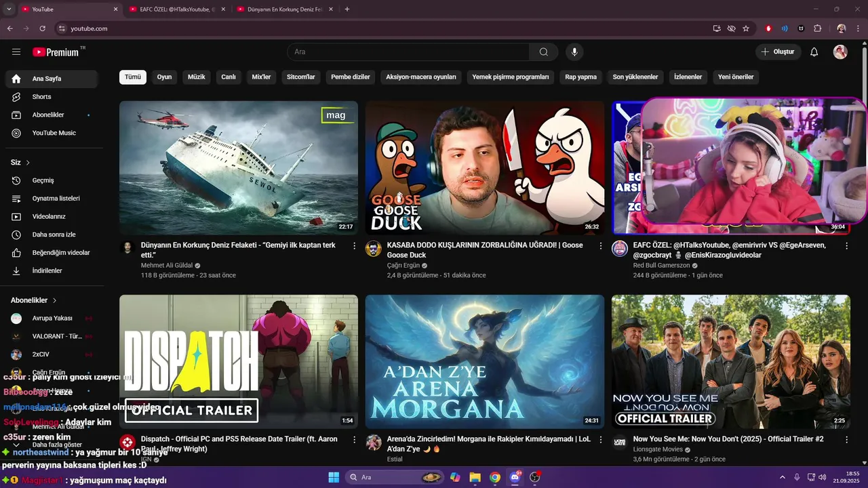Click the eye-slash tracking protection icon
Screen dimensions: 868x488
(x=731, y=28)
